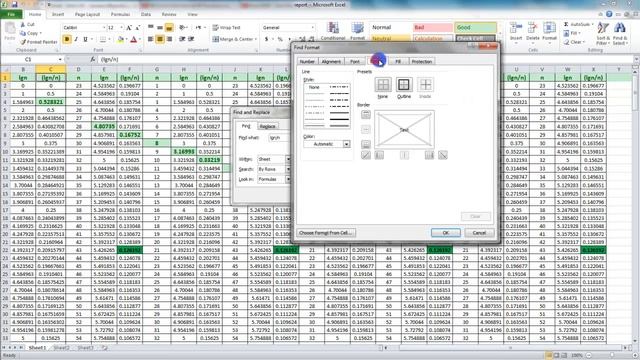Click the Wrap Text icon
This screenshot has height=360, width=640.
[216, 27]
